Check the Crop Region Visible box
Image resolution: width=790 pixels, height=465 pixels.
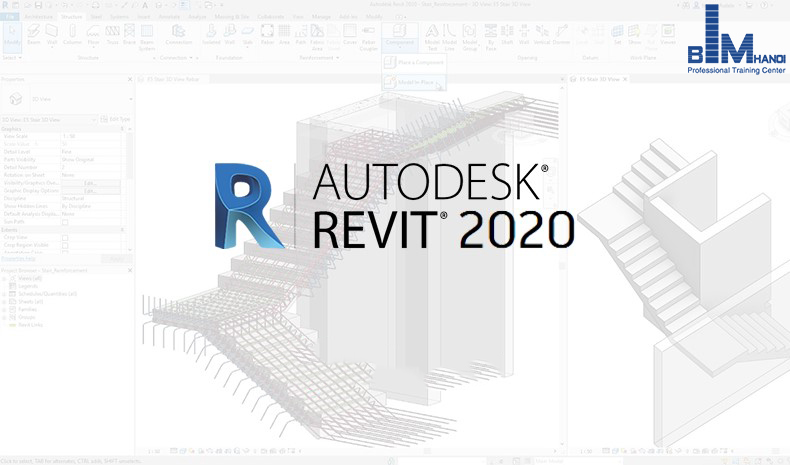point(65,243)
